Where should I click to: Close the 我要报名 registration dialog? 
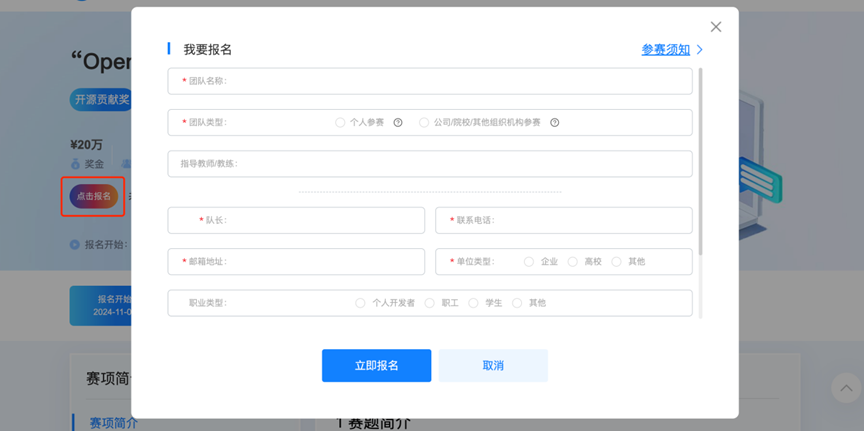(715, 27)
